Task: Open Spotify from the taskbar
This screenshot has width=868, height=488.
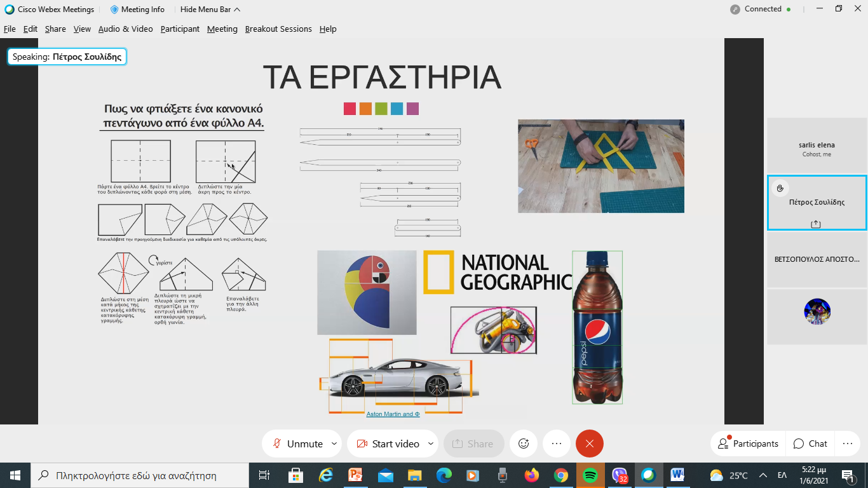Action: point(590,475)
